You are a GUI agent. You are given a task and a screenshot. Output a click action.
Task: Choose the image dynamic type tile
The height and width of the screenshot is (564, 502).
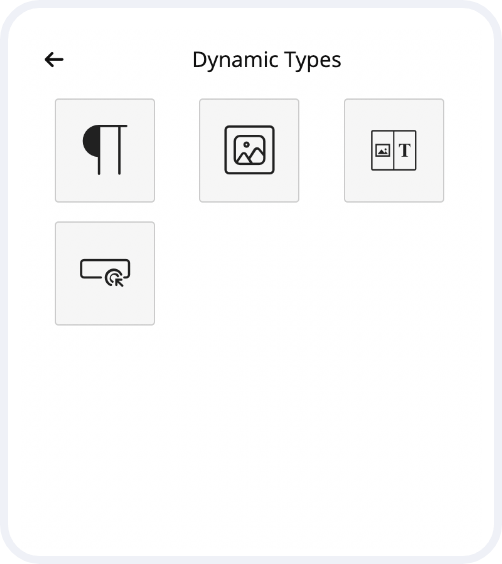coord(249,150)
